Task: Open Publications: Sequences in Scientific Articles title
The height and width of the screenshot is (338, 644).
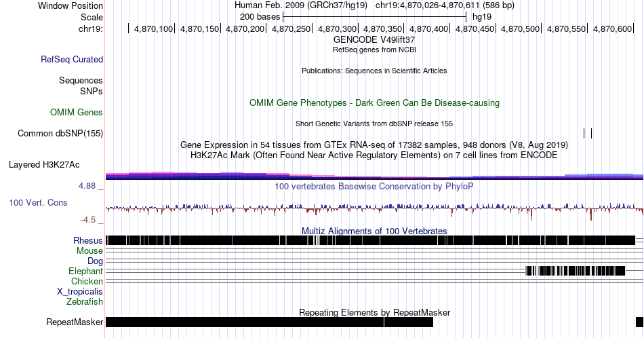Action: click(374, 71)
